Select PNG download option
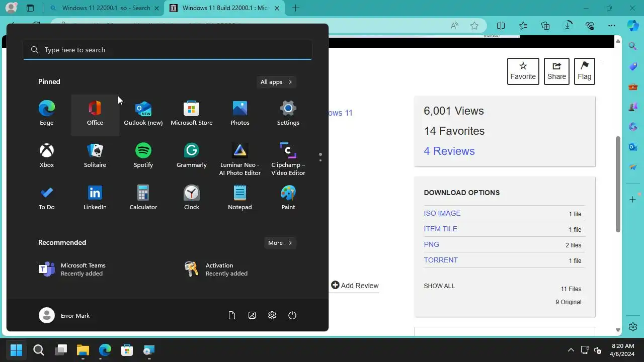 432,244
